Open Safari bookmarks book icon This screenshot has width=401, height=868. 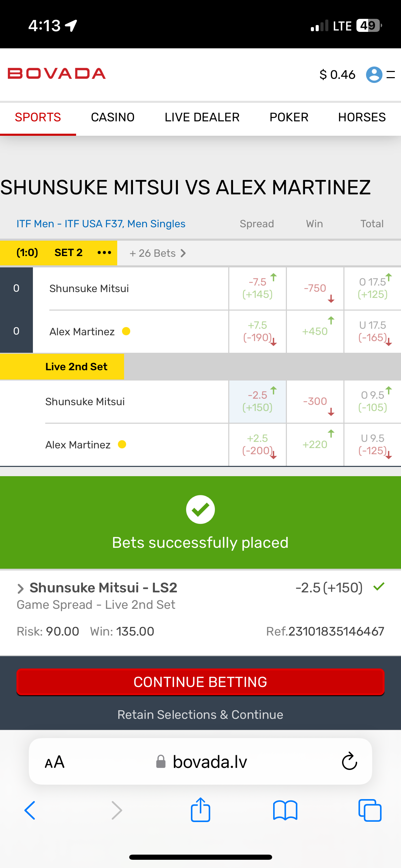point(285,810)
